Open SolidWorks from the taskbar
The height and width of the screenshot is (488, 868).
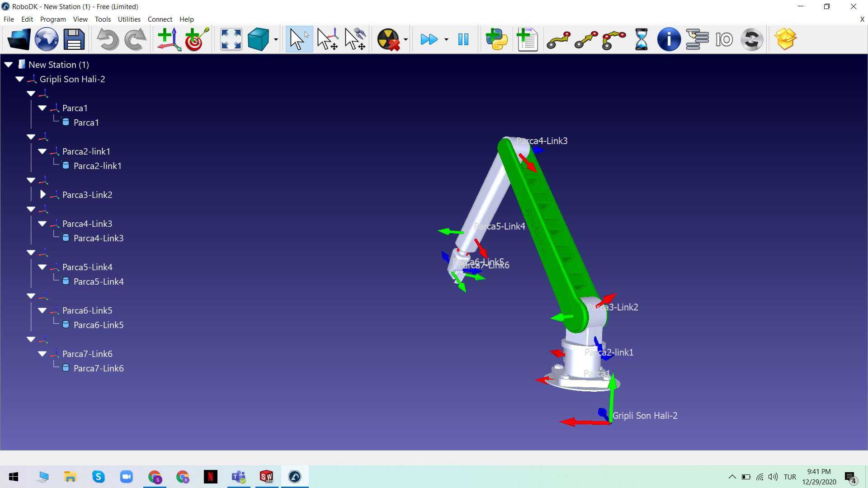266,477
